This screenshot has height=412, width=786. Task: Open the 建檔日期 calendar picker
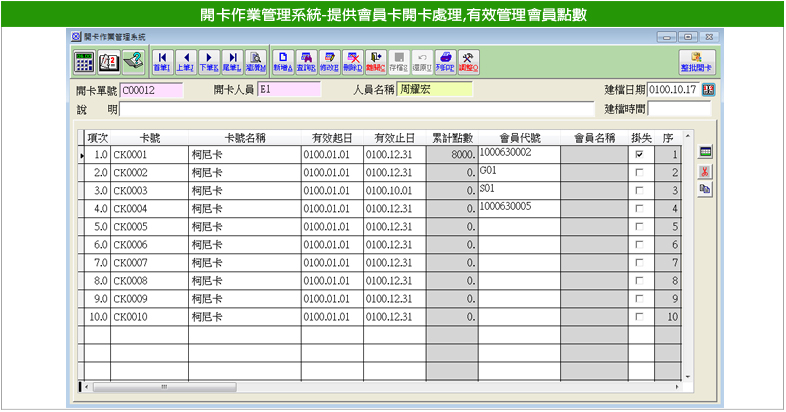coord(709,90)
